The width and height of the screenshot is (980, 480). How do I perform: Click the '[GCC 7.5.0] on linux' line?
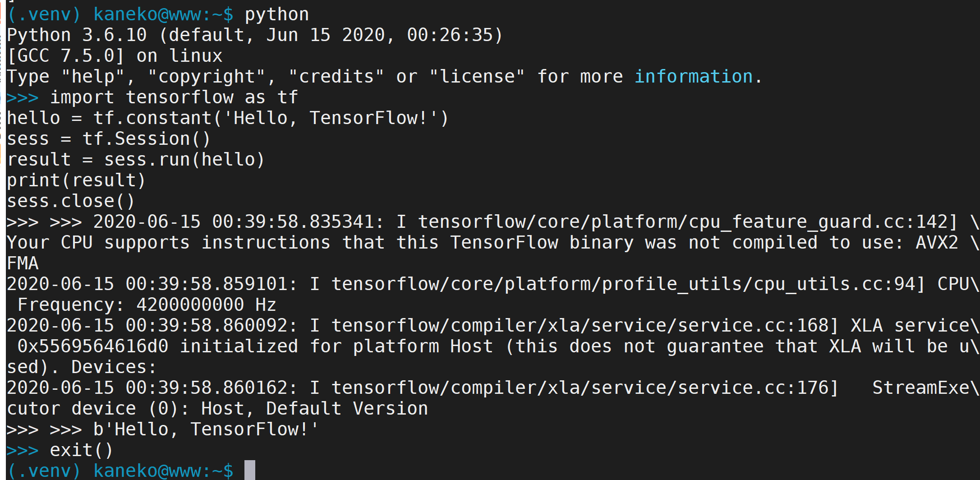[x=115, y=55]
